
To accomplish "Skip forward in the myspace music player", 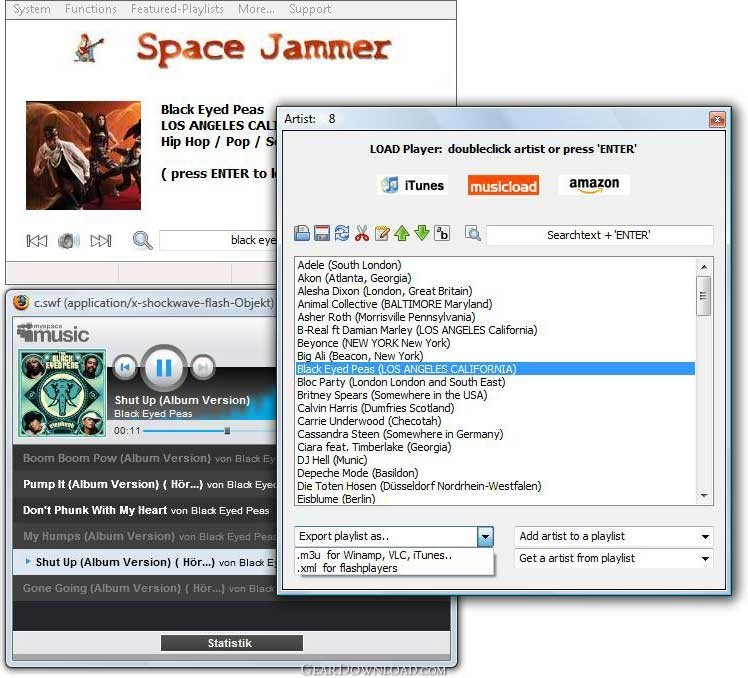I will [x=203, y=367].
